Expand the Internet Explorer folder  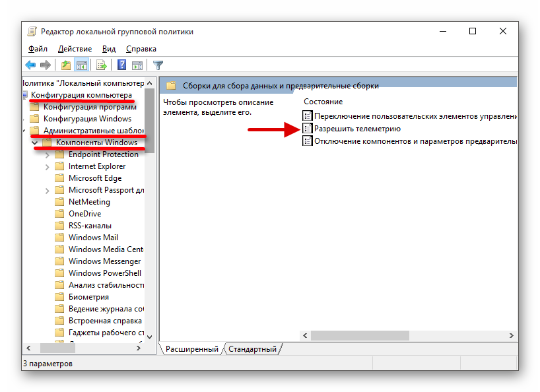47,166
